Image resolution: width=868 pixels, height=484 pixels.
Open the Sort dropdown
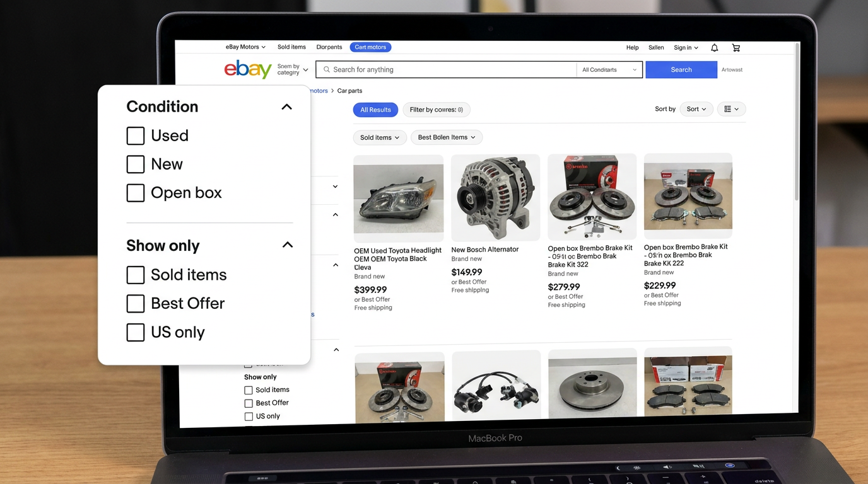696,109
